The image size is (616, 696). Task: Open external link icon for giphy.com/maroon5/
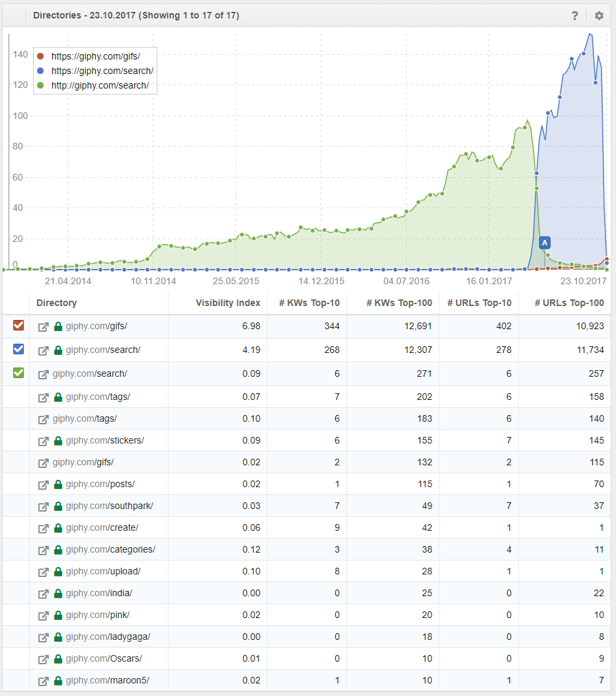pos(44,681)
